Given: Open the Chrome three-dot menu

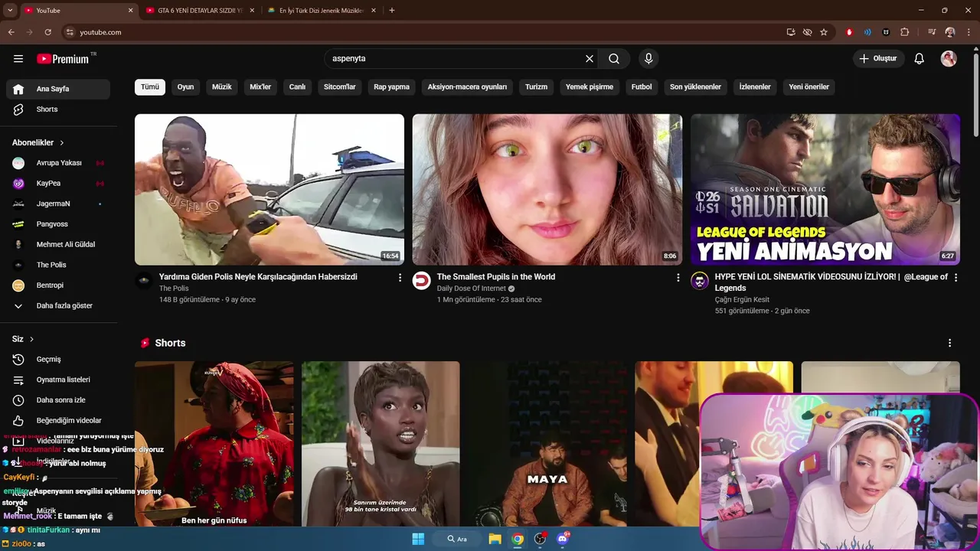Looking at the screenshot, I should (968, 32).
